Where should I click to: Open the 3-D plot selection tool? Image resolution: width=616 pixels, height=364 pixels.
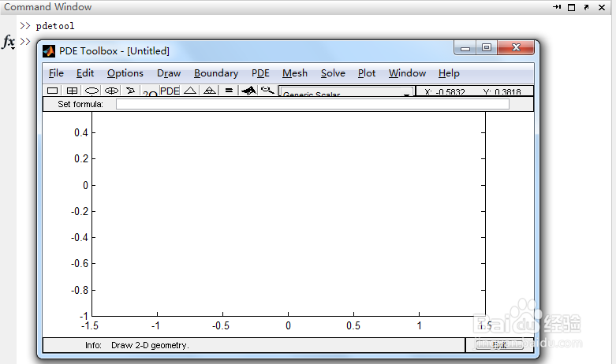pos(248,91)
